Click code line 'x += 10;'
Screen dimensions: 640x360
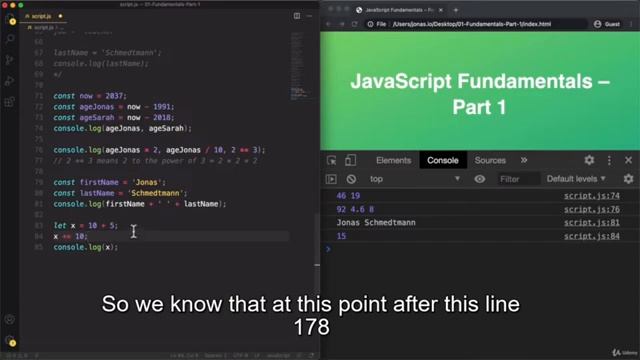(70, 236)
